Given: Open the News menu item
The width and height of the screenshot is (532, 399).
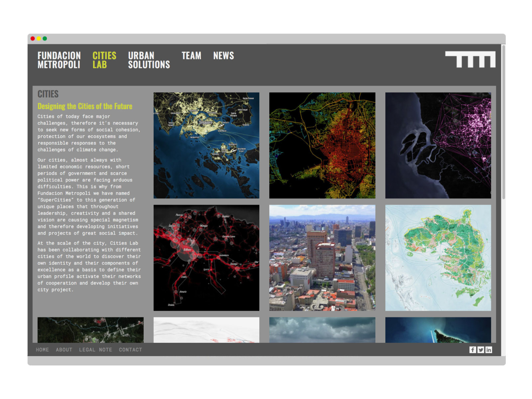Looking at the screenshot, I should coord(224,56).
